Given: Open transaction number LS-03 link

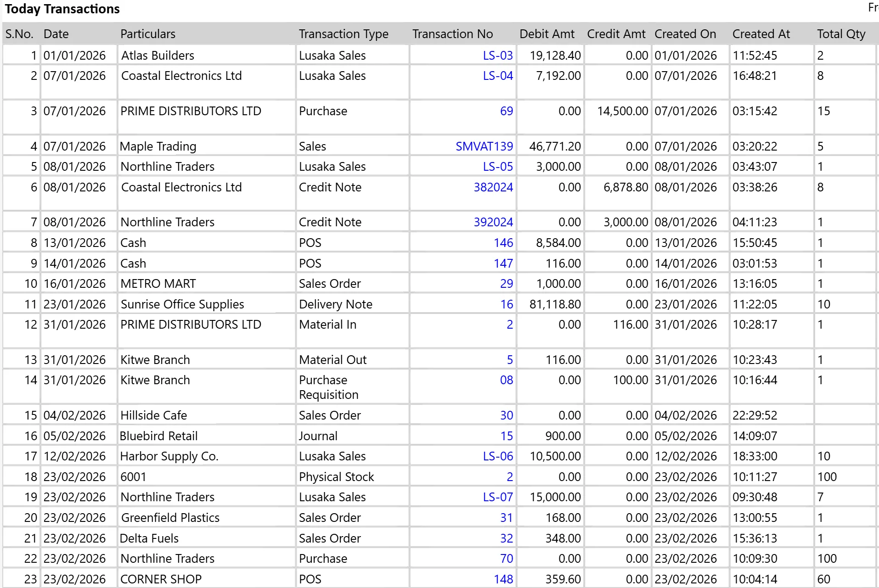Looking at the screenshot, I should click(x=497, y=56).
